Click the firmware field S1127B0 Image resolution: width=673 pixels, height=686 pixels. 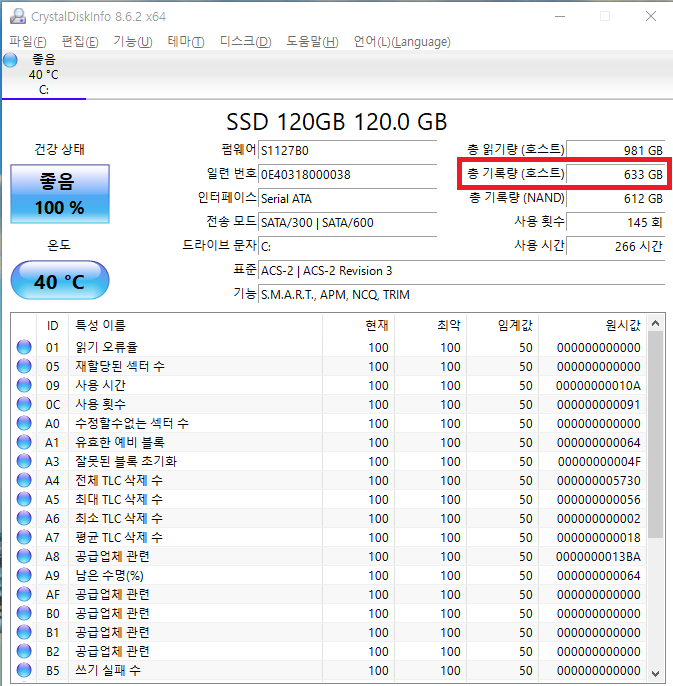[347, 150]
